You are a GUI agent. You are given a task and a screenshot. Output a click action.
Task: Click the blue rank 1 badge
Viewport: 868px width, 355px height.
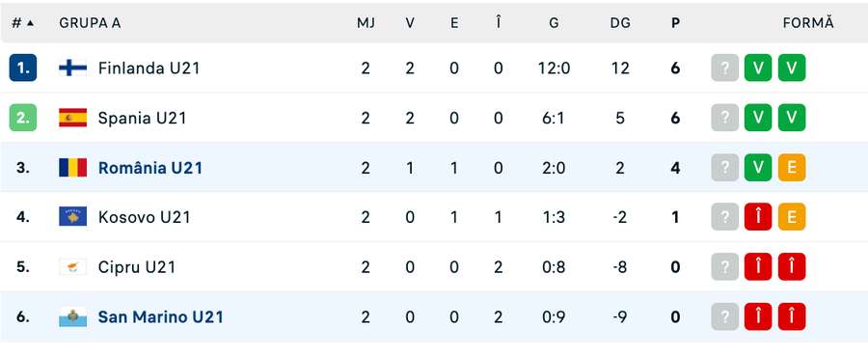(23, 68)
